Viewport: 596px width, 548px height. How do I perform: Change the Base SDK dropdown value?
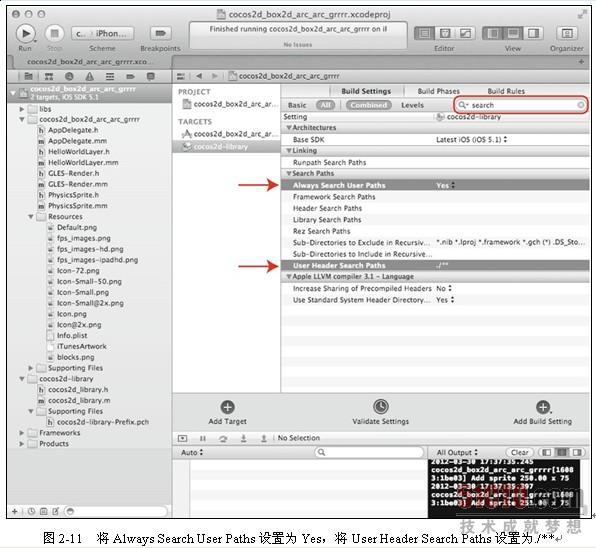coord(471,139)
